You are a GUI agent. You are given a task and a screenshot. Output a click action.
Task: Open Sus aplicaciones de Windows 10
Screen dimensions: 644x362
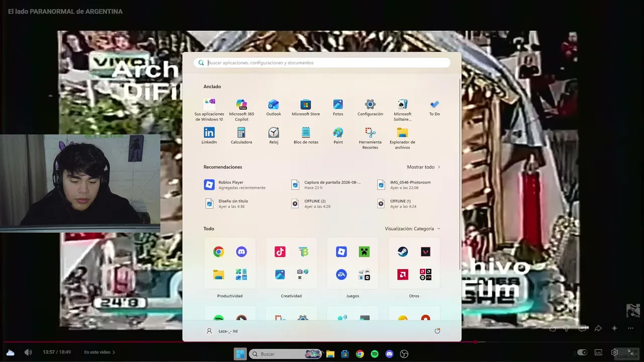coord(209,110)
